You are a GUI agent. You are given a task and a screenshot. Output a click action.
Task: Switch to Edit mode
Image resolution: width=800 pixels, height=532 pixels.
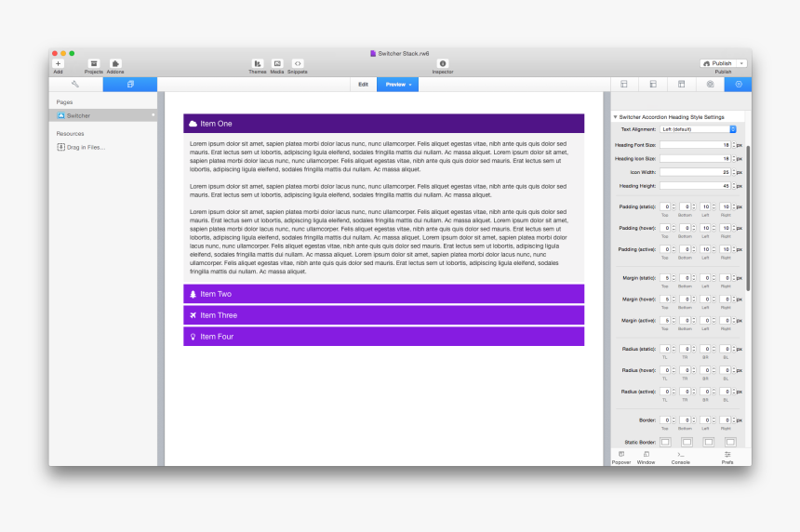364,85
